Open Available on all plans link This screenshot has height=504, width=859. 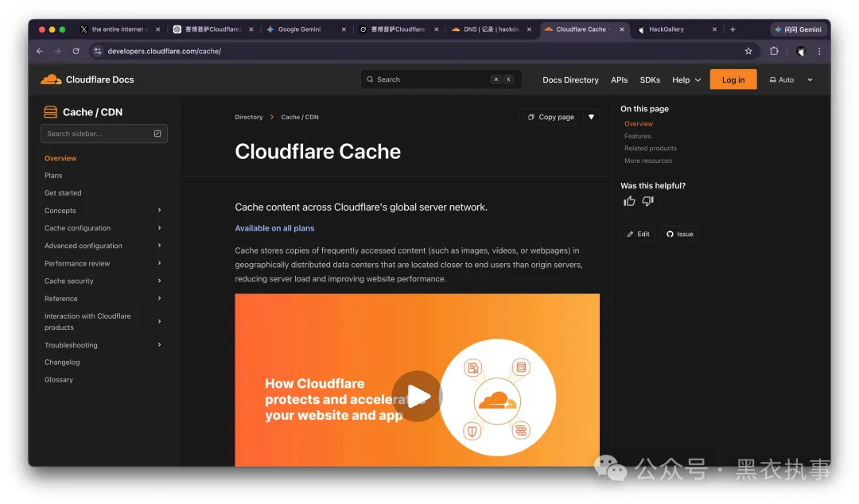point(274,228)
